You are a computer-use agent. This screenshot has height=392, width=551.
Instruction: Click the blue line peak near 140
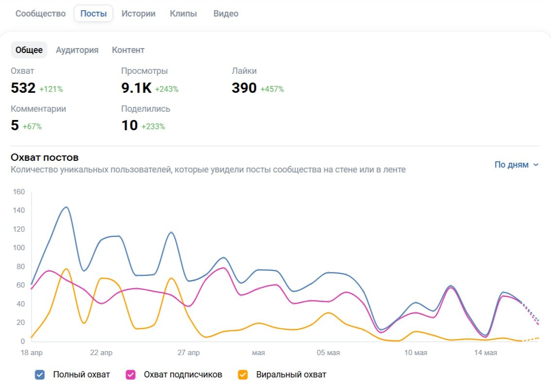coord(66,207)
